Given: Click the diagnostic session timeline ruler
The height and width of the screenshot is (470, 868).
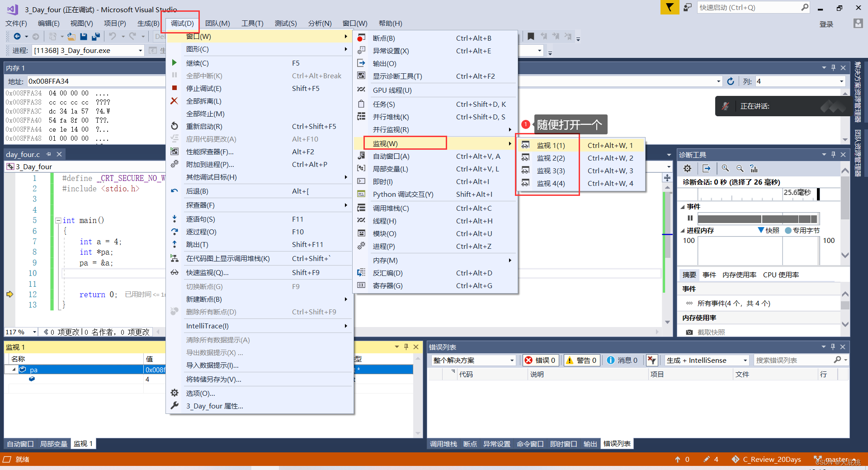Looking at the screenshot, I should point(759,194).
